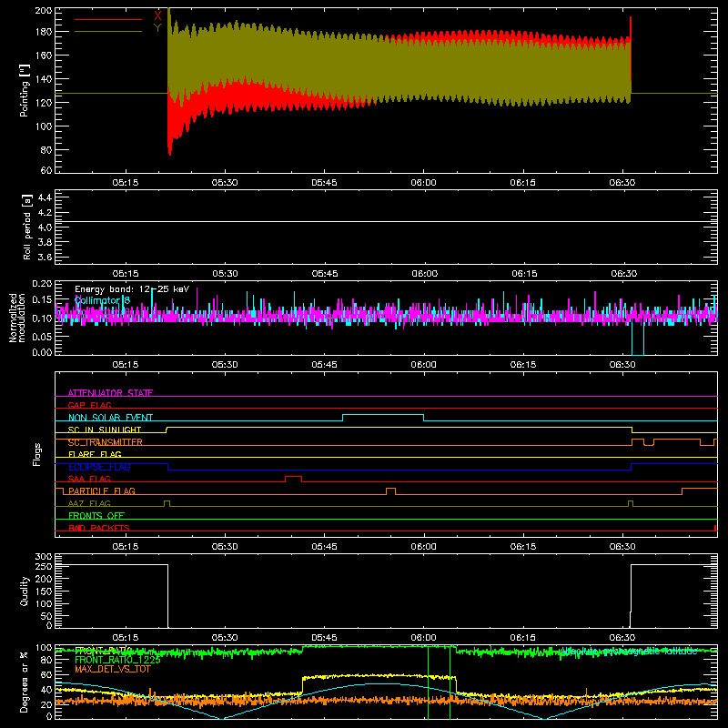Viewport: 728px width, 728px height.
Task: Click the 200 tick on Pointing axis
Action: [x=44, y=10]
